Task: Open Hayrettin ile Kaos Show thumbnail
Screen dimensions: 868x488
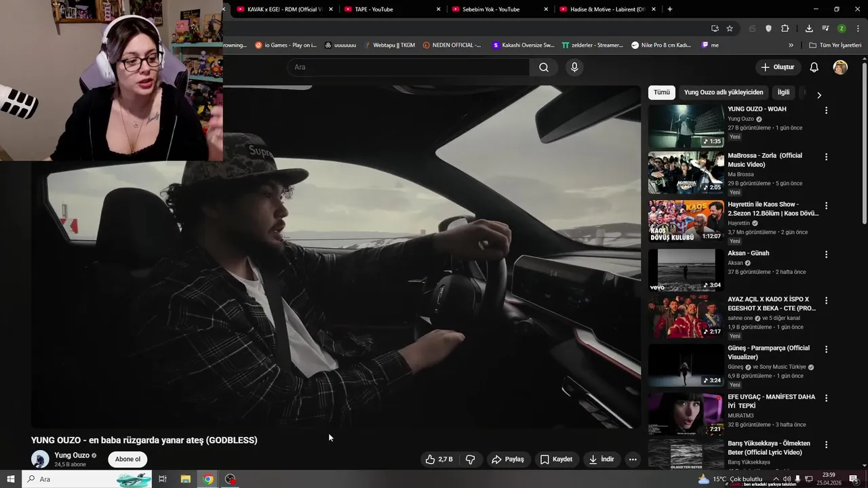Action: pyautogui.click(x=686, y=222)
